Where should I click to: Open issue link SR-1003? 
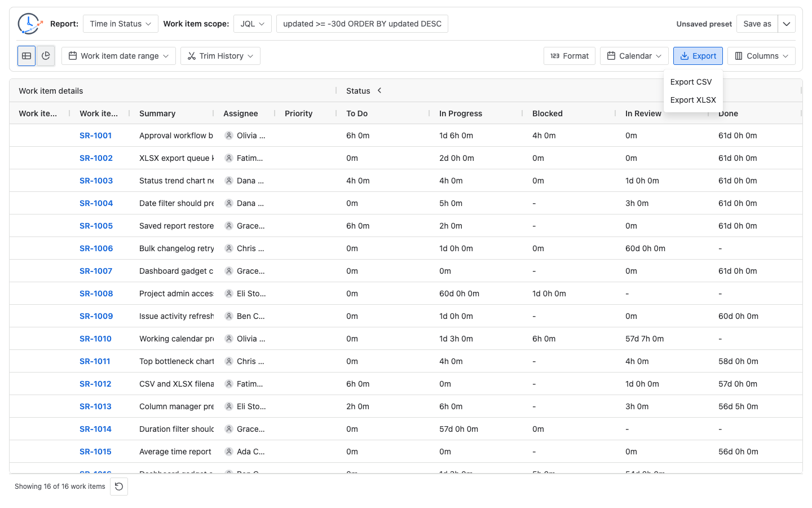96,181
